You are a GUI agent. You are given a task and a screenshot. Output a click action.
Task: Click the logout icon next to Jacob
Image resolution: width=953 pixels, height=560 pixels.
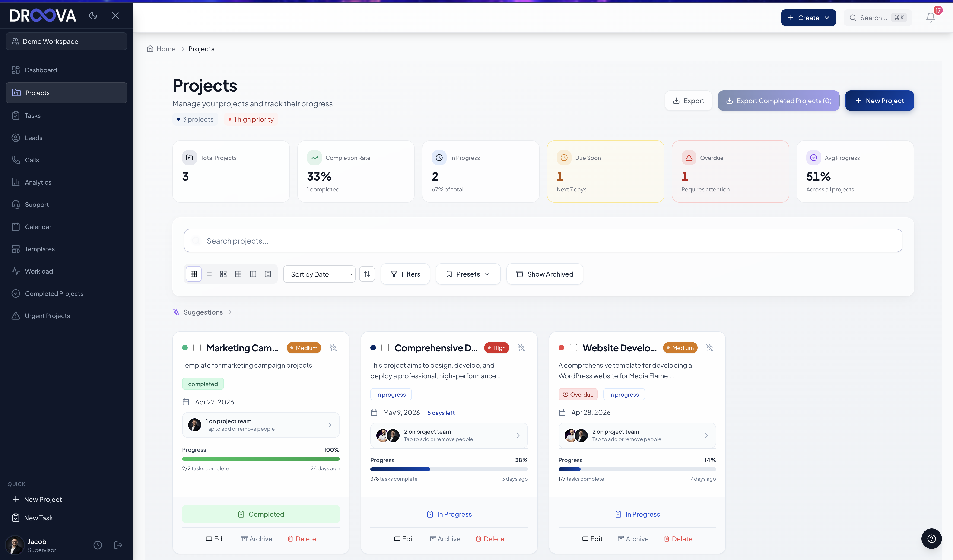pyautogui.click(x=118, y=545)
